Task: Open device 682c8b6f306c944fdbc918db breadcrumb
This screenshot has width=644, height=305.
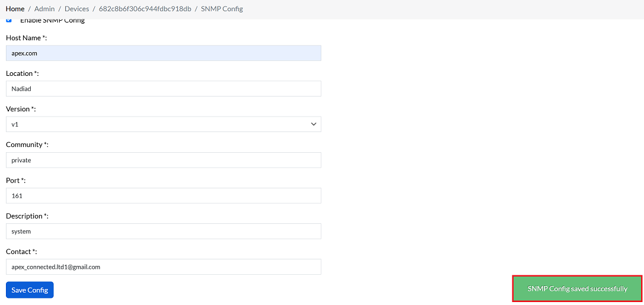Action: [145, 9]
